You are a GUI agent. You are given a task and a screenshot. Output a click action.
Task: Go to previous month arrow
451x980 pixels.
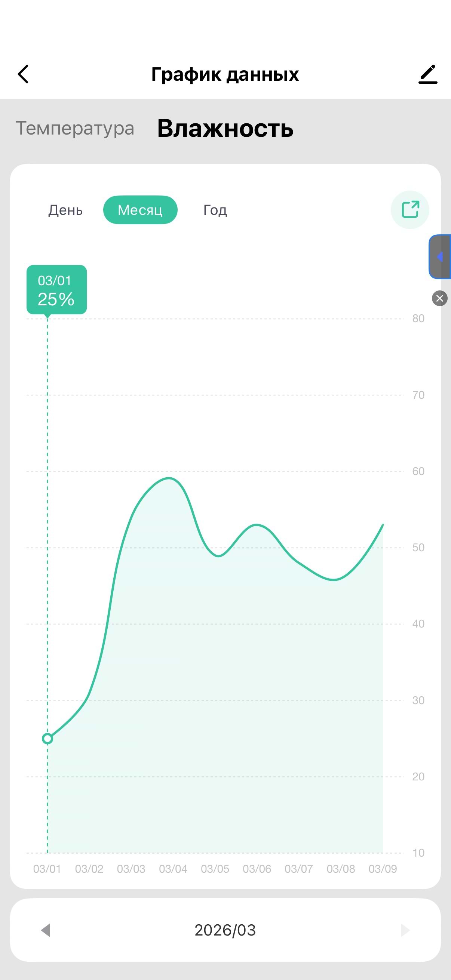46,930
